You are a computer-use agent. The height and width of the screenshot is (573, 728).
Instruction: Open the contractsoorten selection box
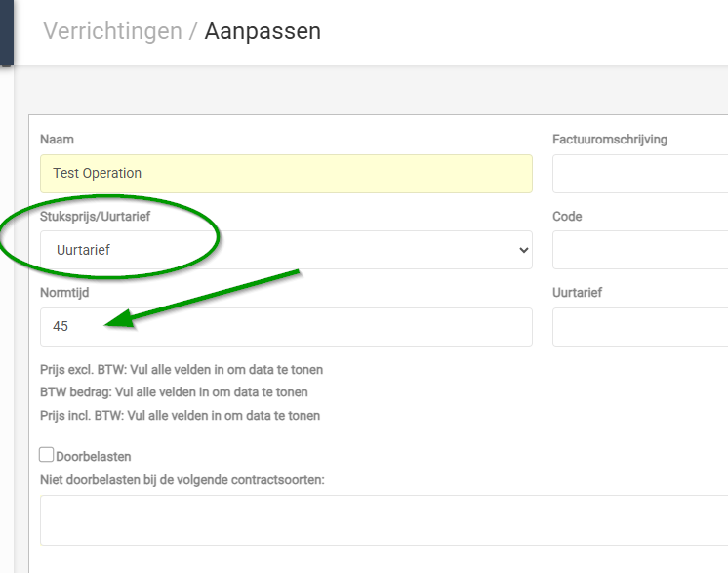(x=384, y=519)
